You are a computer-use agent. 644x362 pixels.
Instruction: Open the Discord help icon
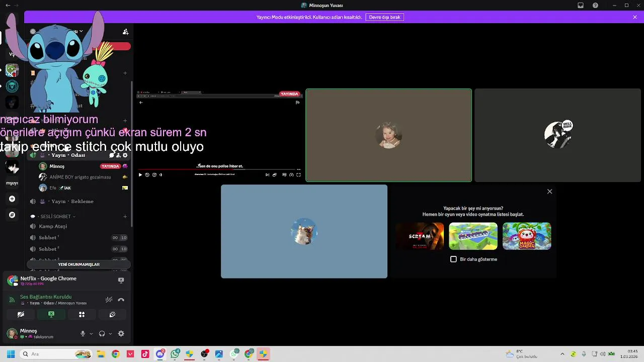click(596, 6)
